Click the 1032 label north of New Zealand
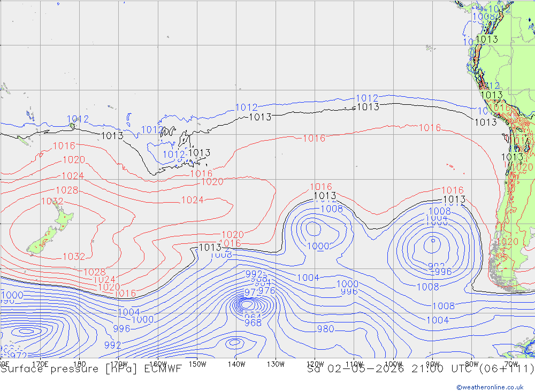This screenshot has width=535, height=392. (52, 201)
